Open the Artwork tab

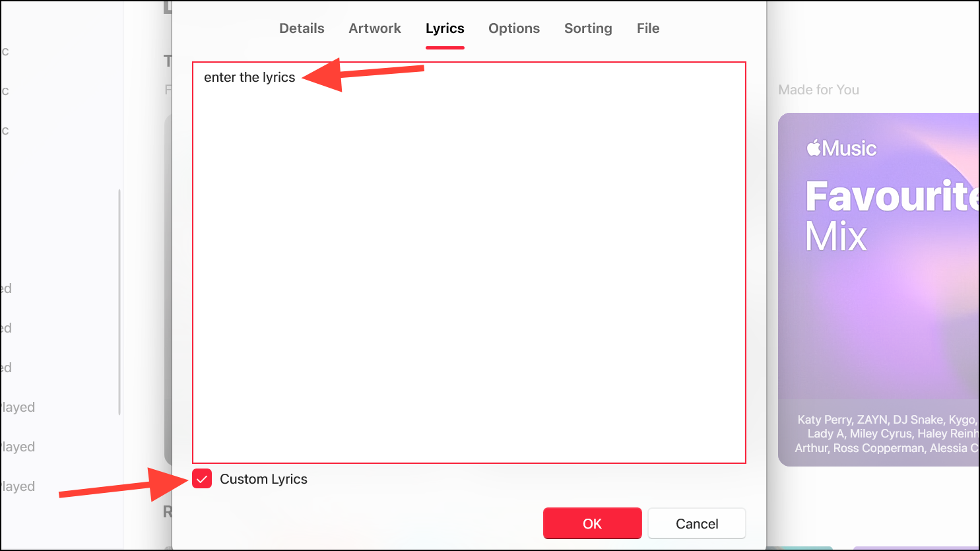pyautogui.click(x=375, y=28)
